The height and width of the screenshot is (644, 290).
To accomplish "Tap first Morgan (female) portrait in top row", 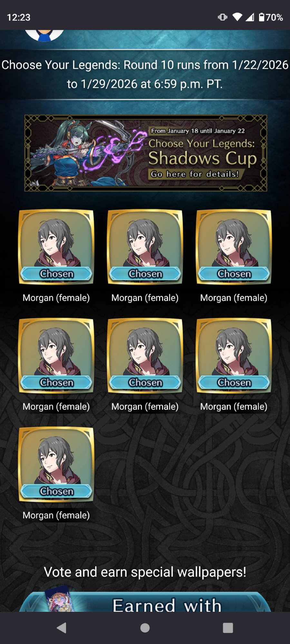I will [56, 247].
